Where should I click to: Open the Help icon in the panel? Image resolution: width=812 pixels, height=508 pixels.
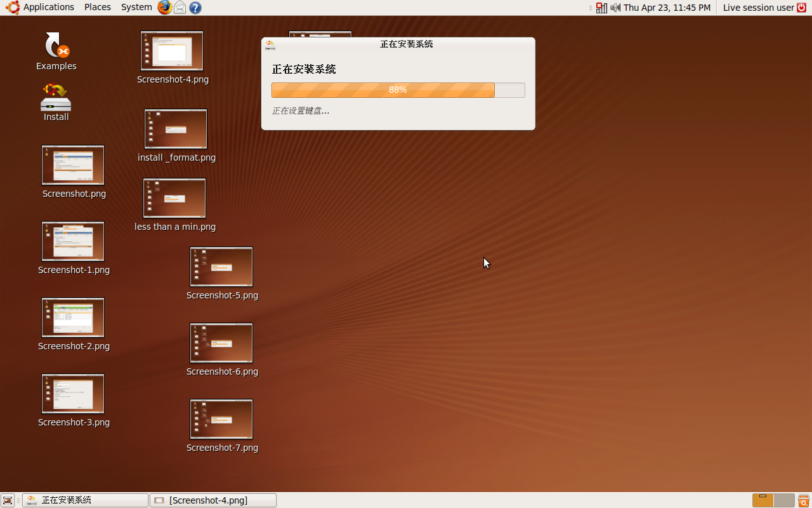pos(195,8)
